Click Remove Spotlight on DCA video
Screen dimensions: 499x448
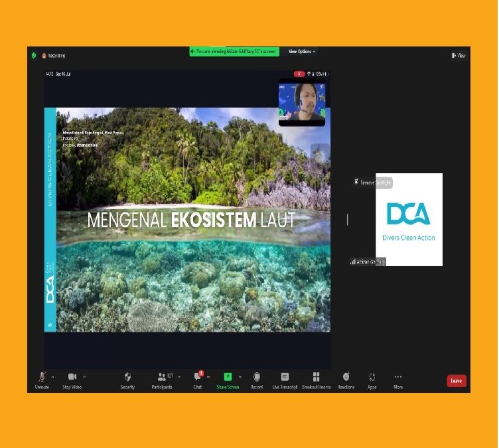click(x=373, y=183)
